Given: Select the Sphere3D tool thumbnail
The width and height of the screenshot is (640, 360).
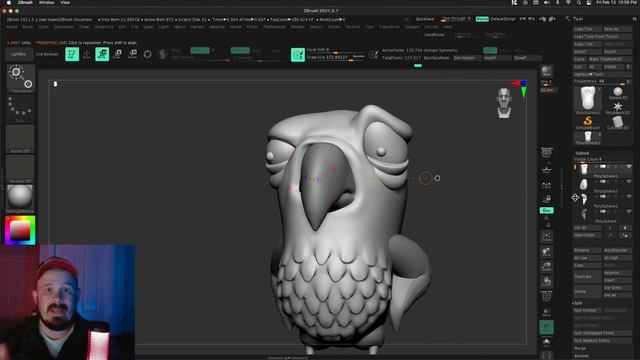Looking at the screenshot, I should click(618, 93).
